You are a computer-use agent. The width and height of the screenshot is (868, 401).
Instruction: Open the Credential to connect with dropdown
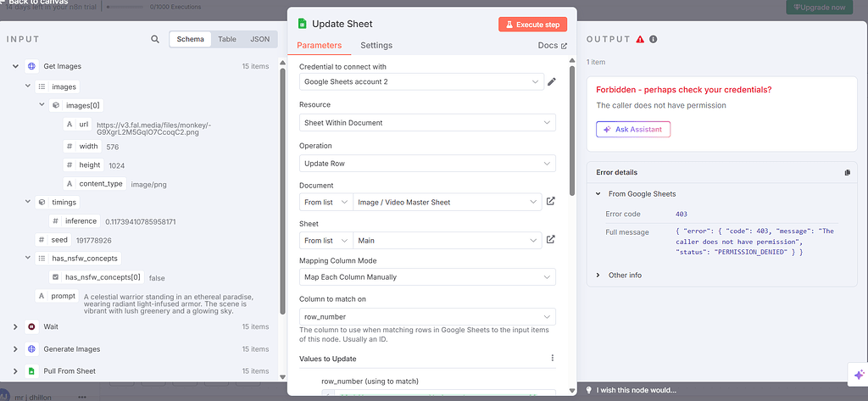point(421,82)
